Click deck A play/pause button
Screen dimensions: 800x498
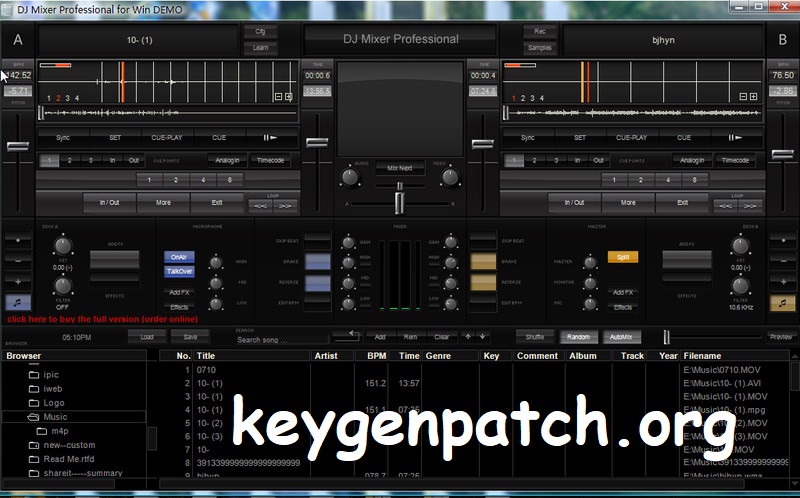coord(271,137)
